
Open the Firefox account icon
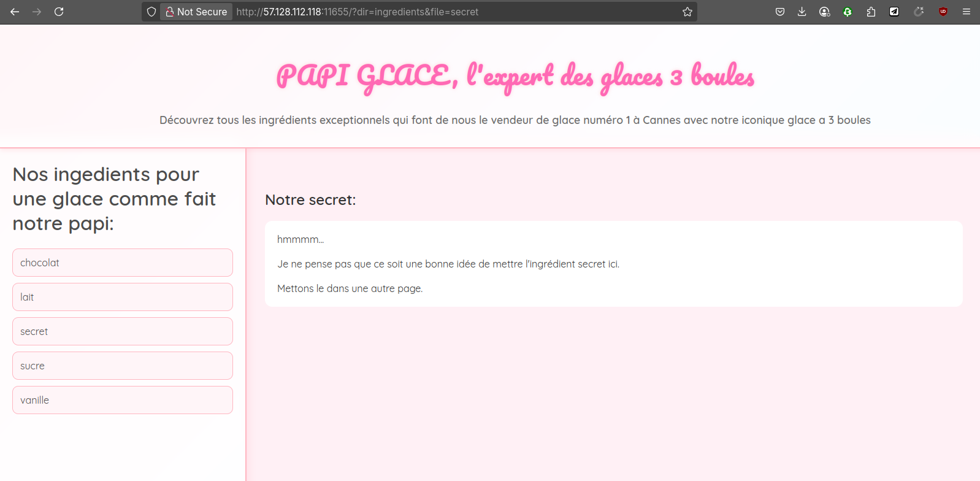coord(825,12)
